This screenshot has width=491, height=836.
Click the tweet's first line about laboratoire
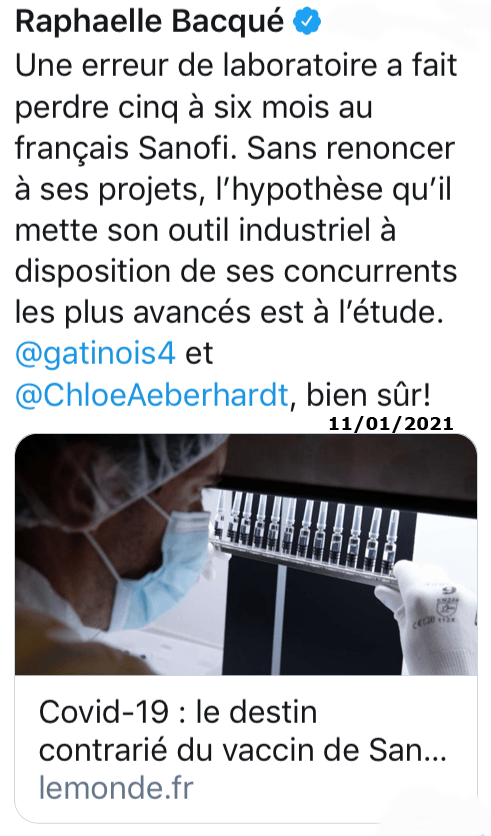click(x=236, y=66)
